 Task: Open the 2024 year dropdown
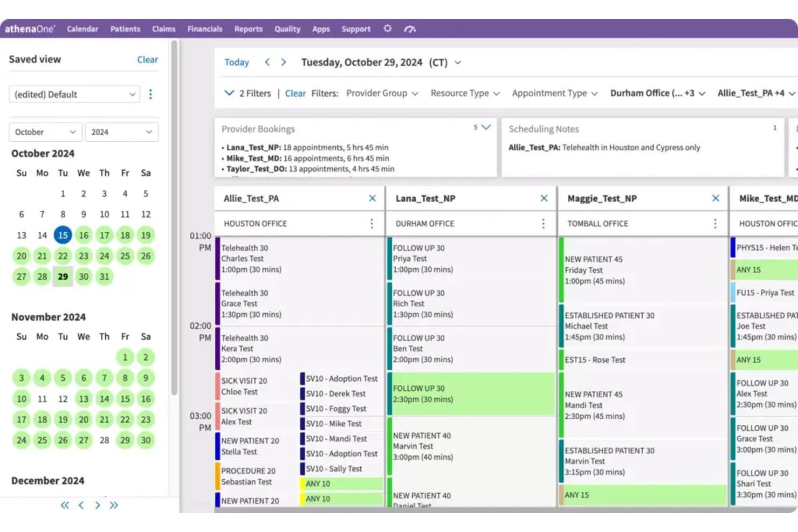pyautogui.click(x=122, y=132)
